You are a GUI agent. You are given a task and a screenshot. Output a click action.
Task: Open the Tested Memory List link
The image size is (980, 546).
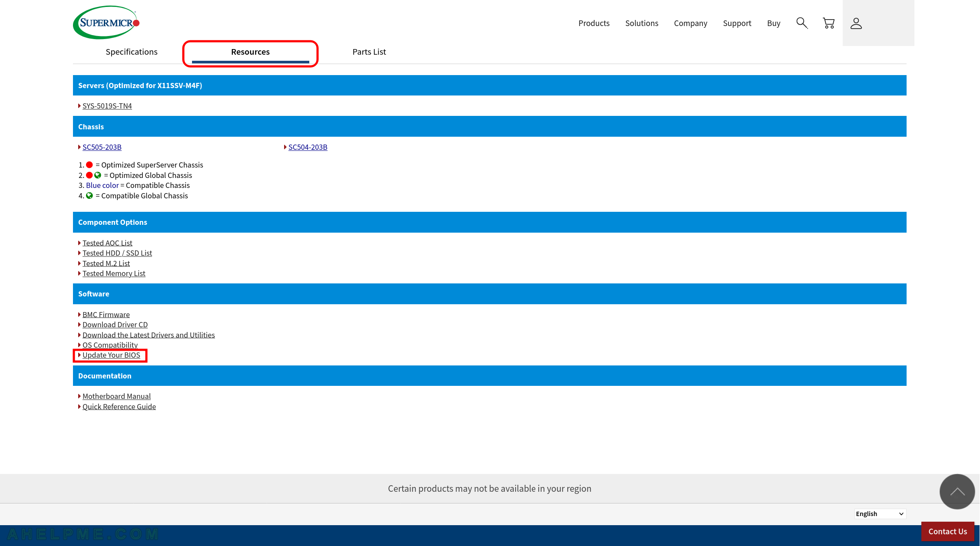click(114, 273)
